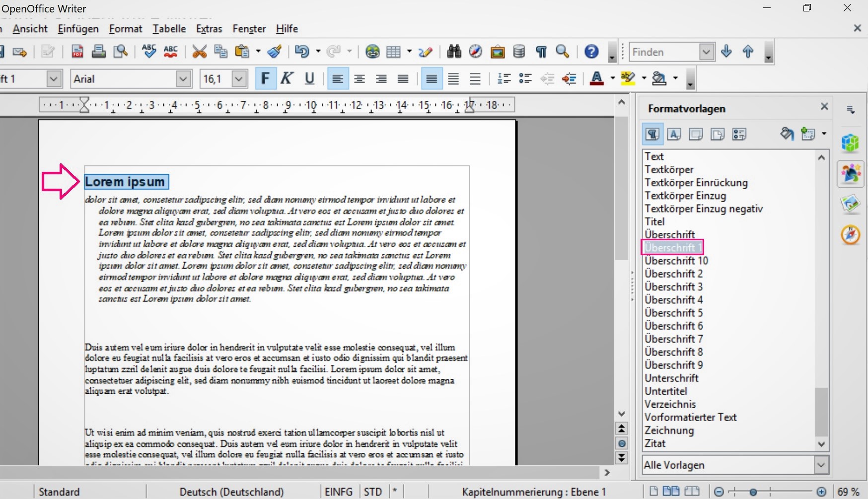Toggle nonprinting characters pilcrow icon
868x499 pixels.
pyautogui.click(x=541, y=52)
